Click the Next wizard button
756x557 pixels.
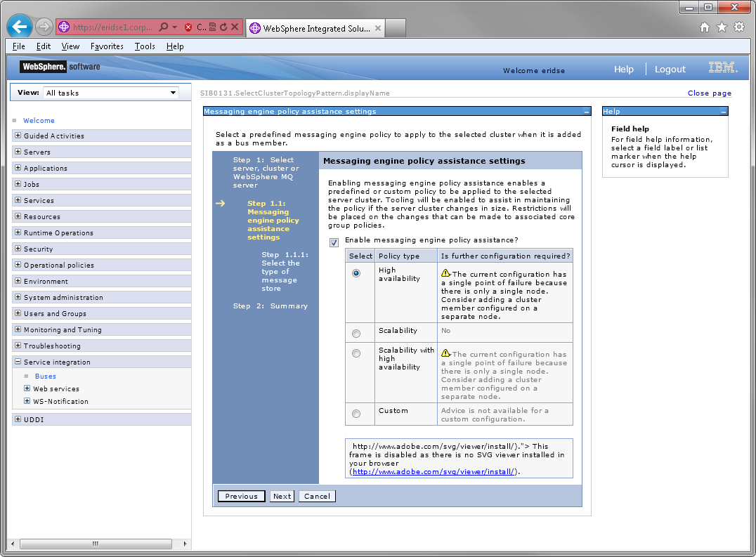point(282,497)
